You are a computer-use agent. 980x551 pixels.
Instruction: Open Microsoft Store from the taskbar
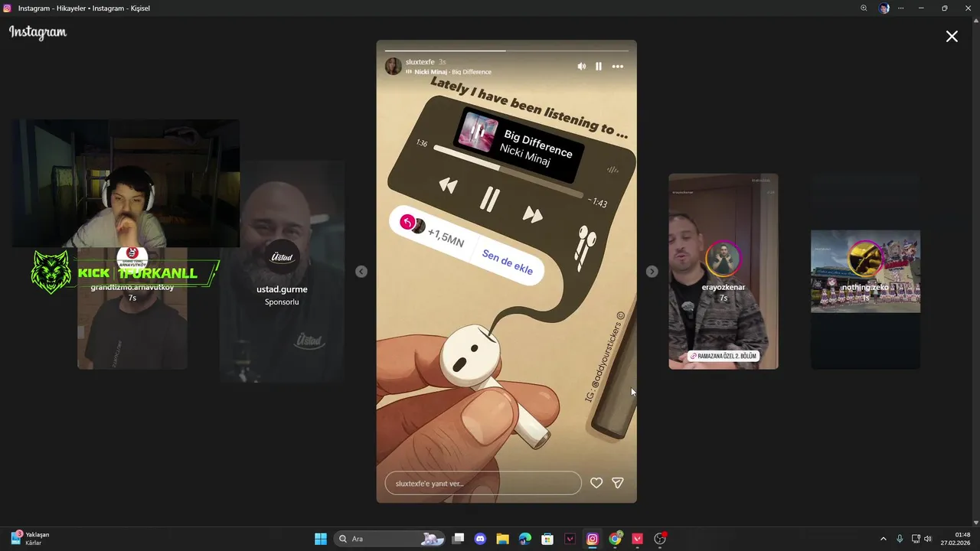(547, 539)
